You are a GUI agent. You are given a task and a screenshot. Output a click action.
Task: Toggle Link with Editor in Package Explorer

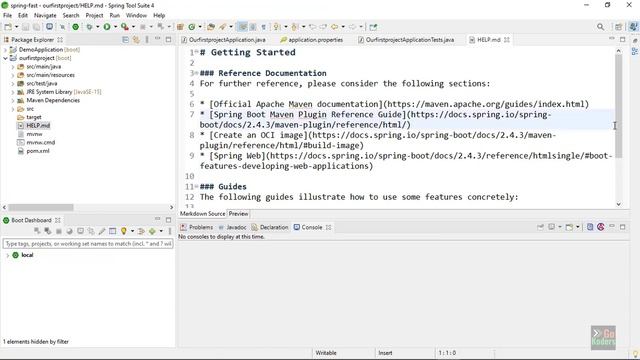tap(136, 40)
